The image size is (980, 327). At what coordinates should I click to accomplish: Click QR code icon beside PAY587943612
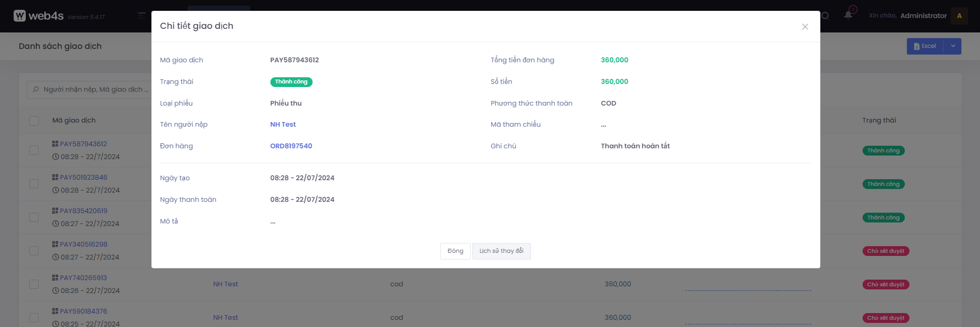coord(55,144)
